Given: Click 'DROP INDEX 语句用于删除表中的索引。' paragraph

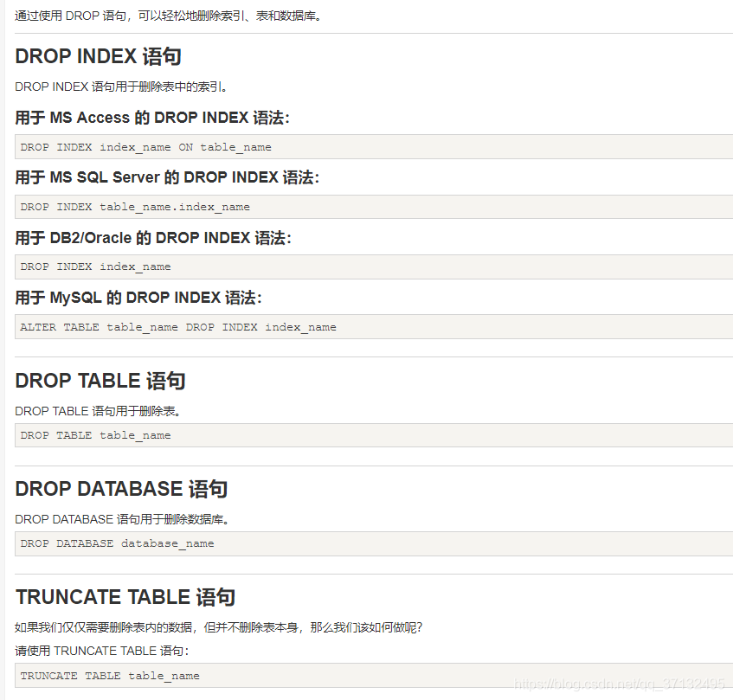Looking at the screenshot, I should [x=121, y=87].
